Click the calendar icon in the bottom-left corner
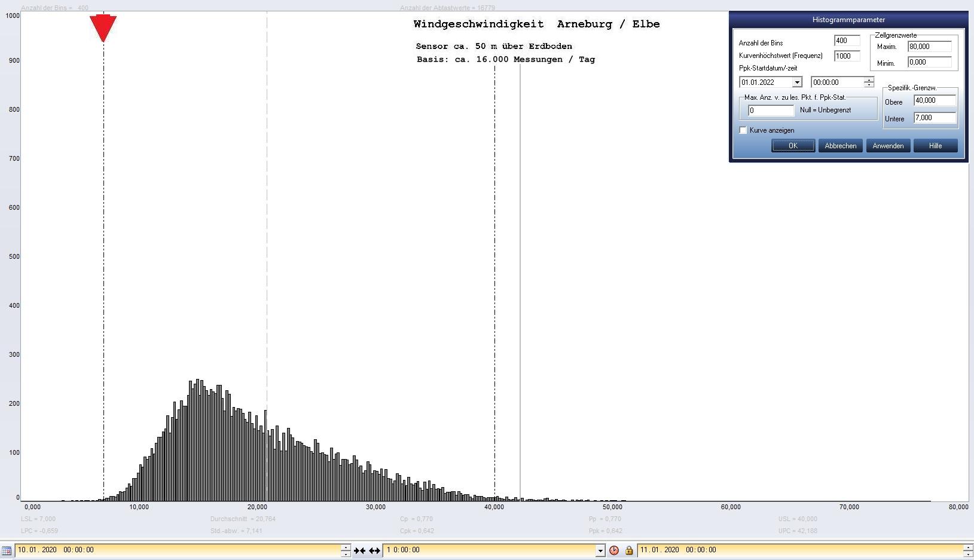Screen dimensions: 974x560 (6, 550)
